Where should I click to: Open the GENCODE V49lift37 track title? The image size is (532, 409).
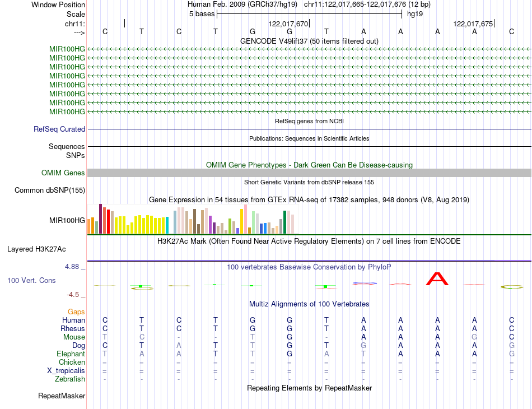[309, 41]
